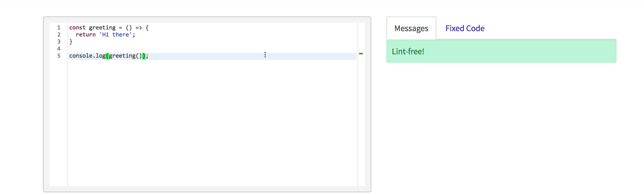Click line number 1 in the gutter
This screenshot has height=195, width=644.
pyautogui.click(x=59, y=27)
